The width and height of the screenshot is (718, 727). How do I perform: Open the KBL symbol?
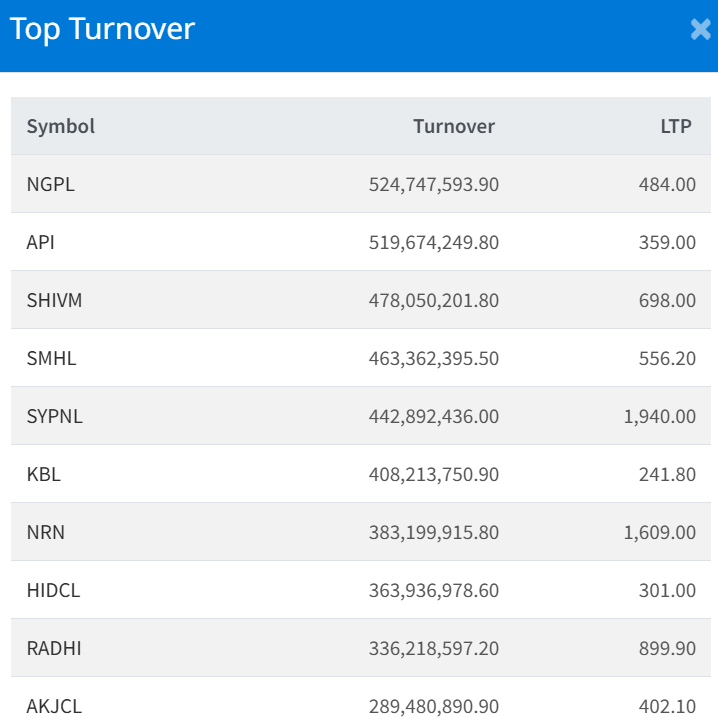(x=43, y=474)
